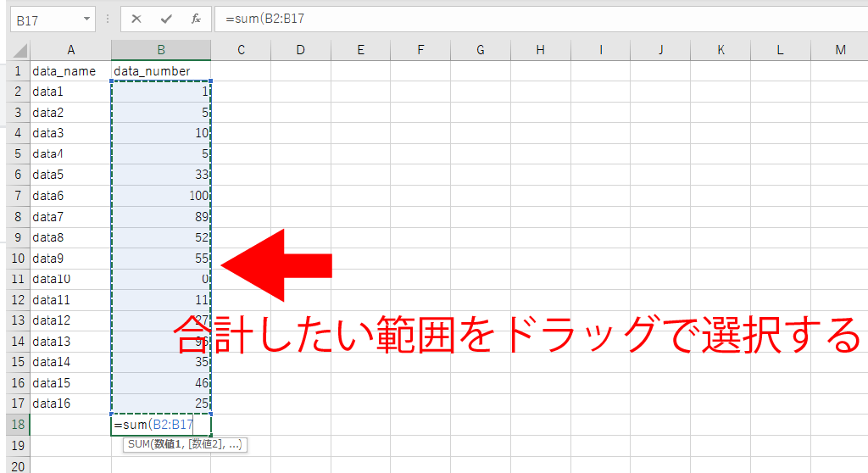The height and width of the screenshot is (473, 868).
Task: Click the confirm checkmark formula icon
Action: [166, 19]
